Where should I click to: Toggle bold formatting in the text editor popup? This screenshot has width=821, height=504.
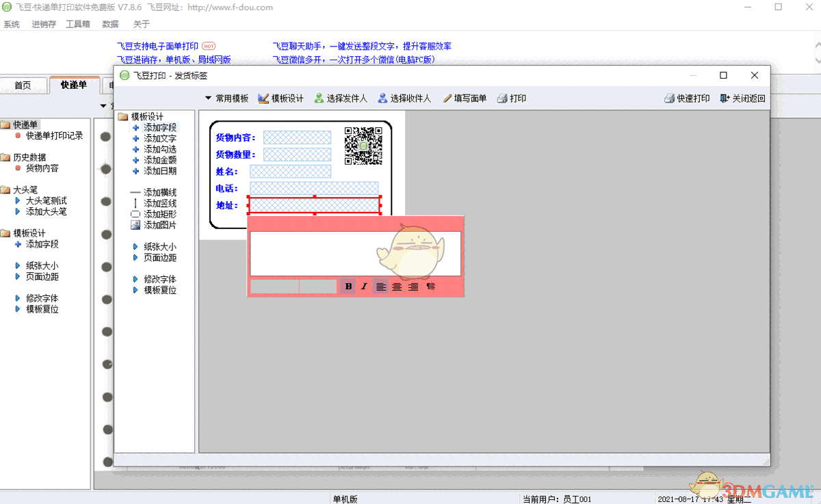[x=349, y=287]
